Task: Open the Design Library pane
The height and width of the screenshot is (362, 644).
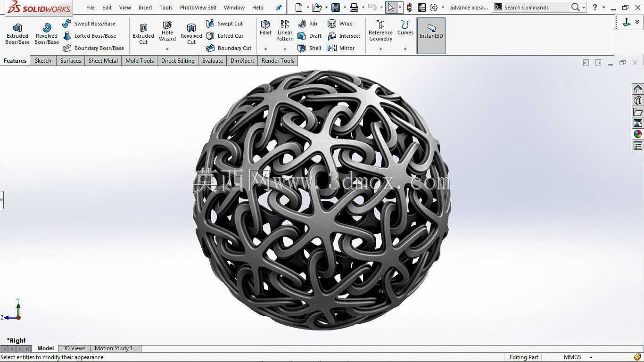Action: pyautogui.click(x=638, y=100)
